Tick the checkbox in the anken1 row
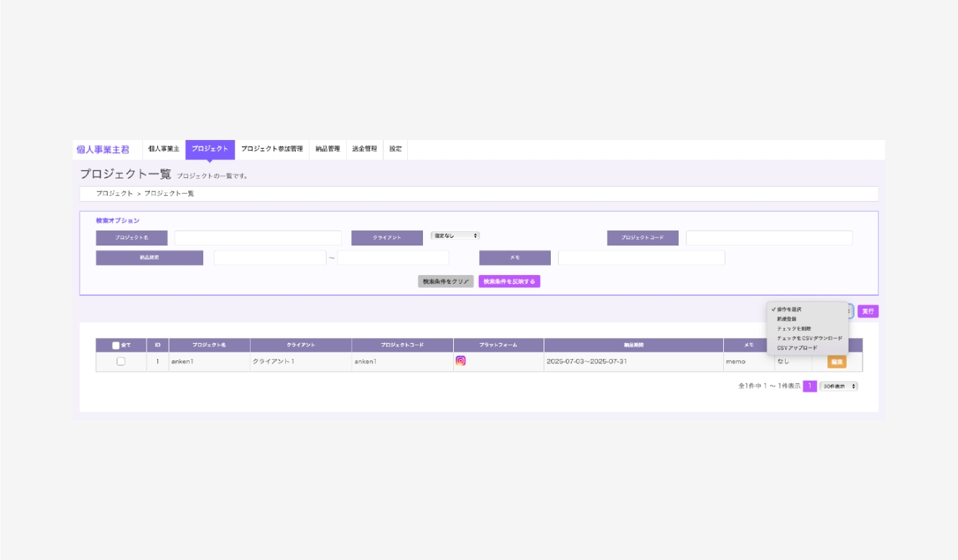958x560 pixels. click(121, 362)
